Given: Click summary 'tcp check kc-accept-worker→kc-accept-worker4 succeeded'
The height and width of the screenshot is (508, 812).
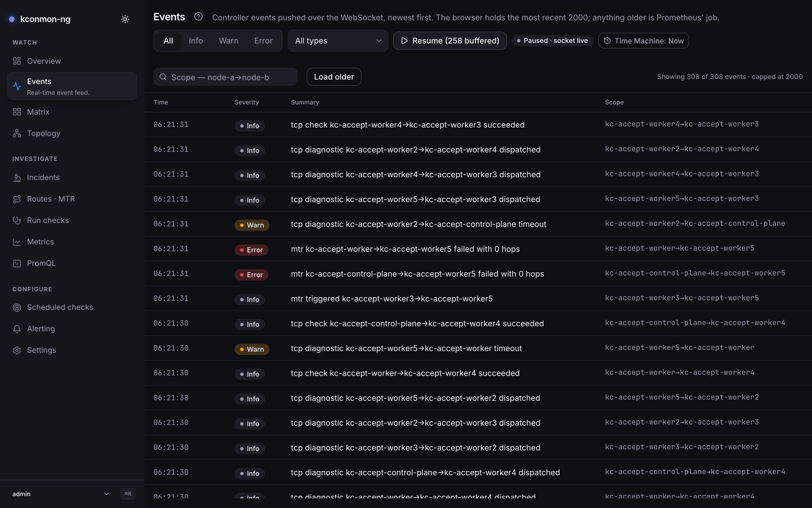Looking at the screenshot, I should [405, 373].
